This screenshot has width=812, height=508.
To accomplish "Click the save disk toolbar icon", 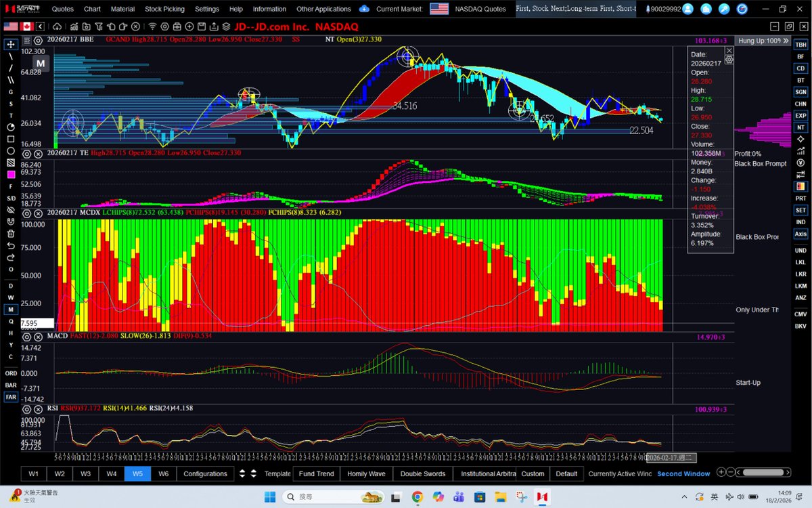I will click(201, 26).
